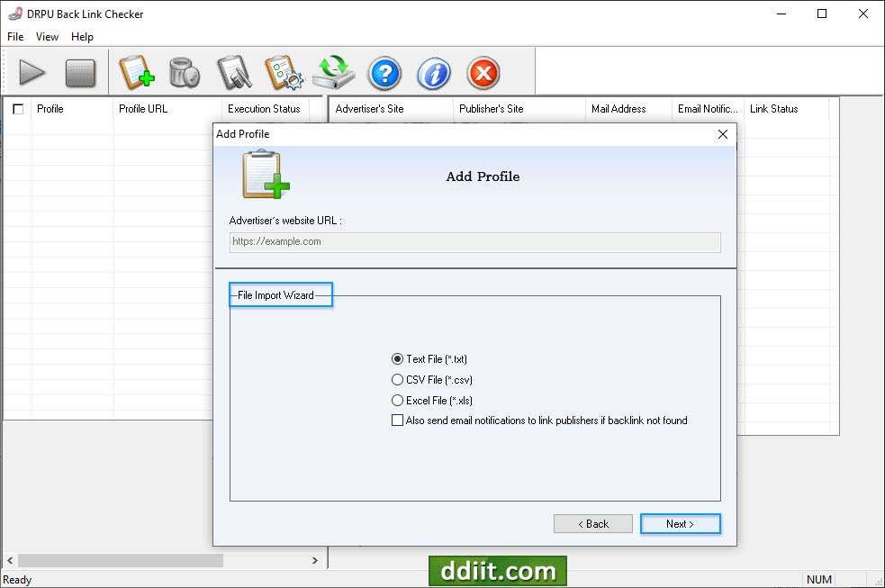Open Add Profile via the clipboard-plus icon

coord(137,73)
